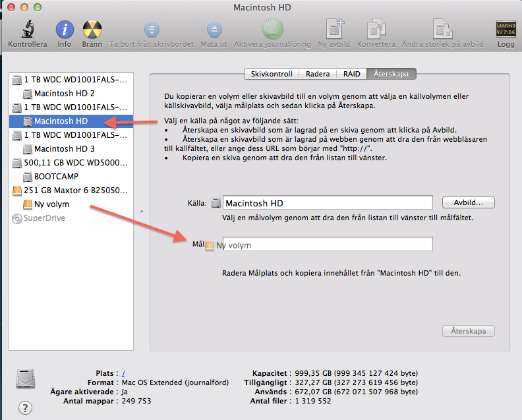Click the orange Ny volym sidebar icon
Screen dimensions: 522x420
pos(28,204)
